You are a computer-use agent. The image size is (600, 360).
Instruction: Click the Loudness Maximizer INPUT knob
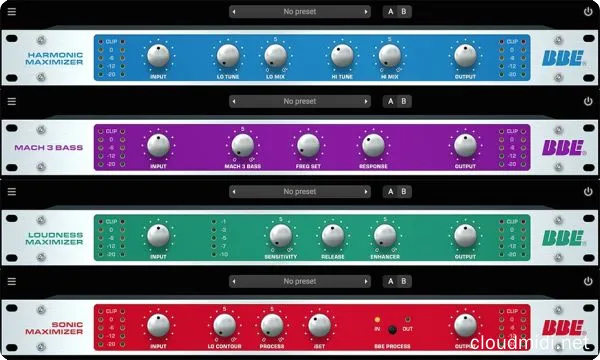158,236
